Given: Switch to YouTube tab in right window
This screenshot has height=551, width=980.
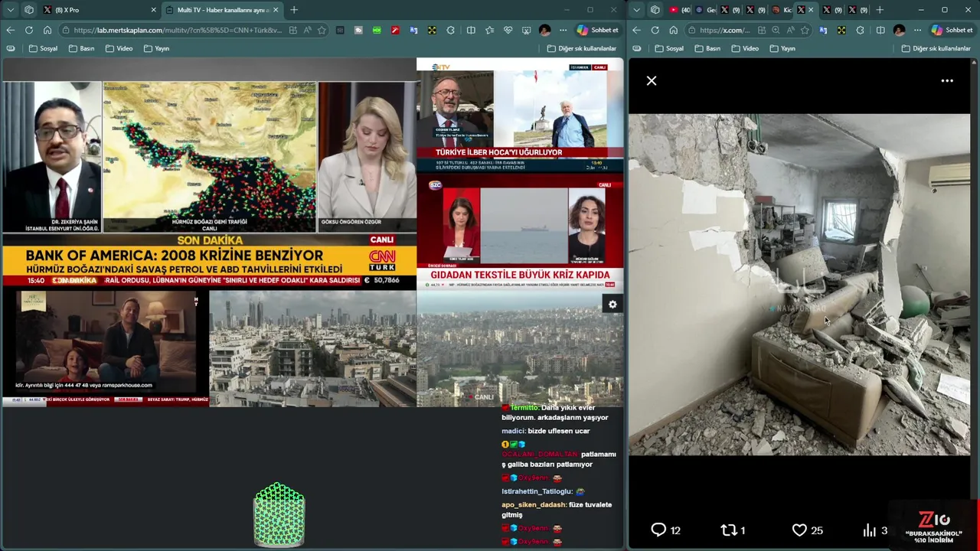Looking at the screenshot, I should pos(679,10).
